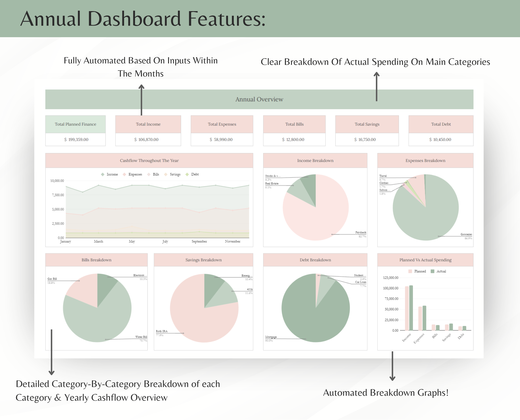Click the Debt Breakdown chart title

pyautogui.click(x=315, y=260)
